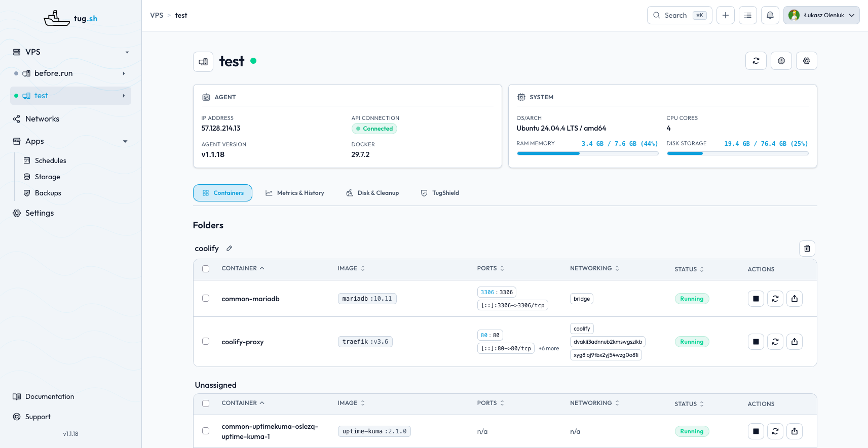Select all Unassigned containers checkbox
This screenshot has height=448, width=868.
coord(206,403)
